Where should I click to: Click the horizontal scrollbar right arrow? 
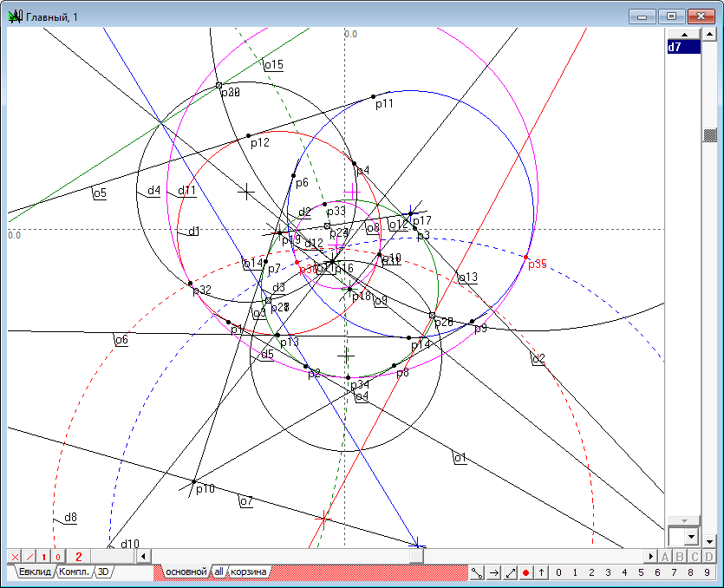click(651, 556)
